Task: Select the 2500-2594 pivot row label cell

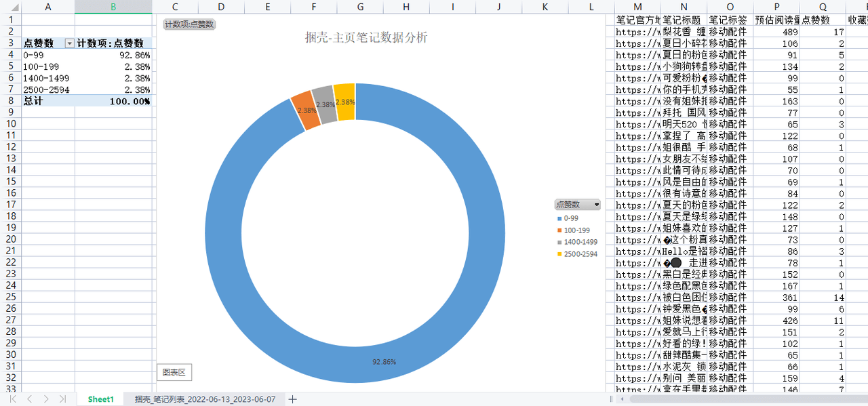Action: tap(47, 89)
